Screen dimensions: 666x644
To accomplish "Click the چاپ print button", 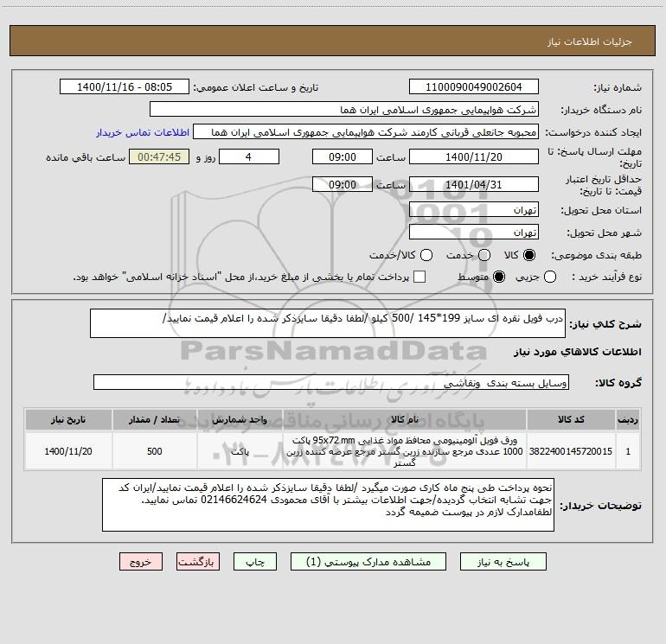I will 255,562.
